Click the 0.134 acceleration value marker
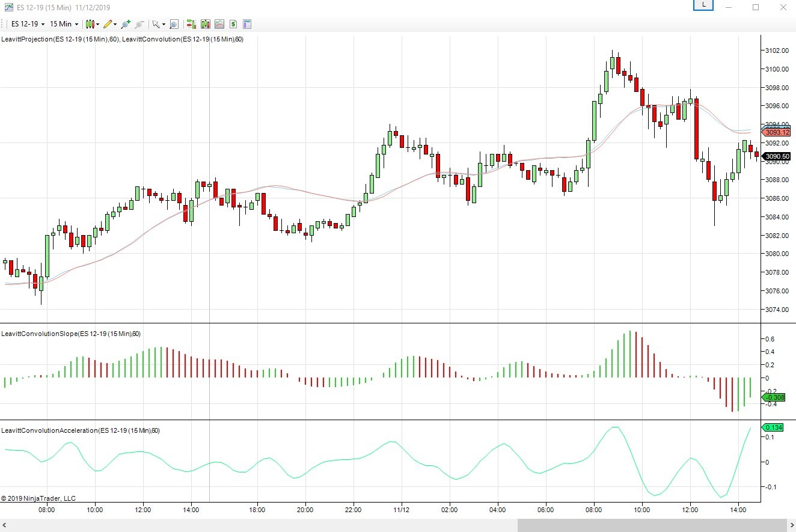Image resolution: width=796 pixels, height=532 pixels. coord(773,427)
